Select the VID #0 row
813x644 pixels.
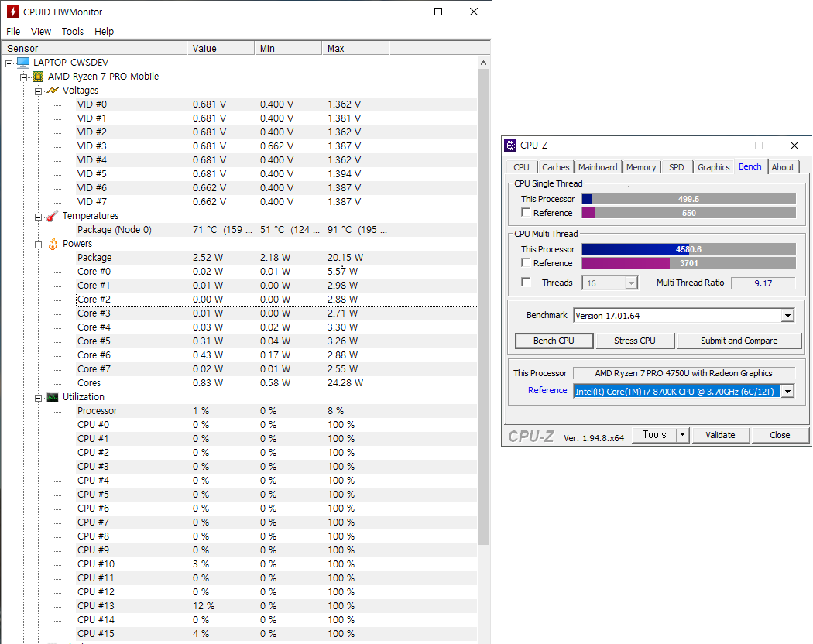276,104
